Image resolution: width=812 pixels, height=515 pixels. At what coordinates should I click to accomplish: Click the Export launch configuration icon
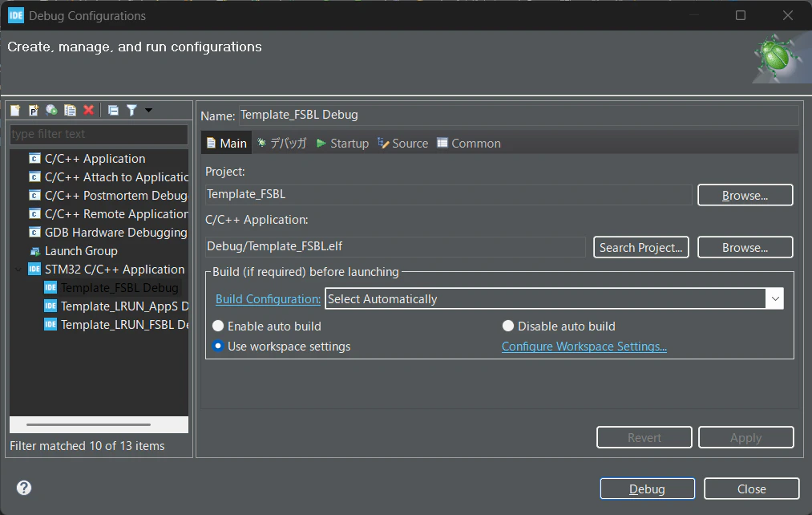52,111
